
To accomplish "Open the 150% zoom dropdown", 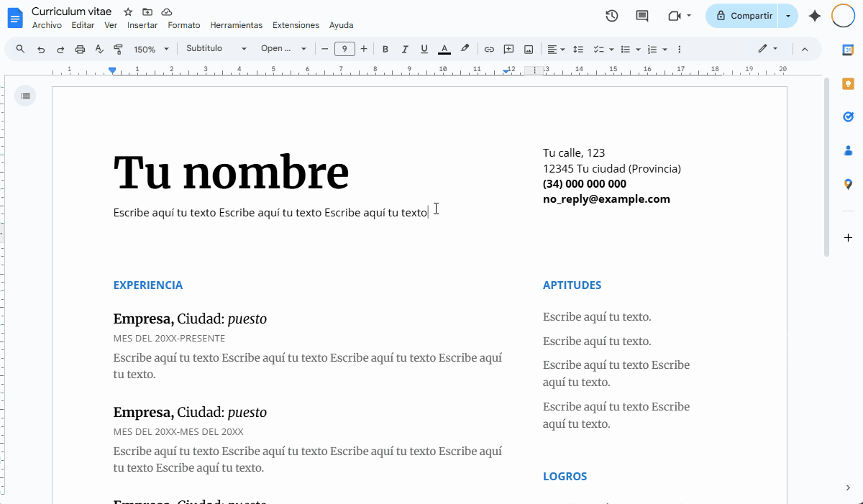I will pos(152,50).
